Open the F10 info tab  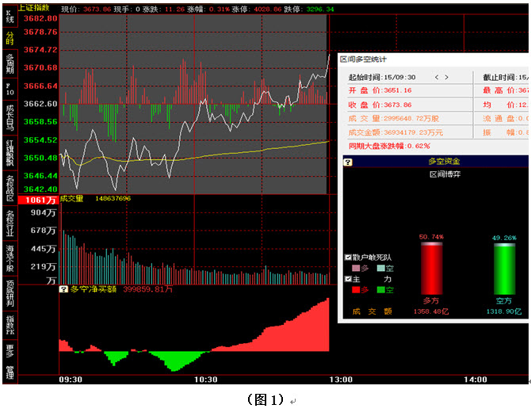(x=10, y=89)
